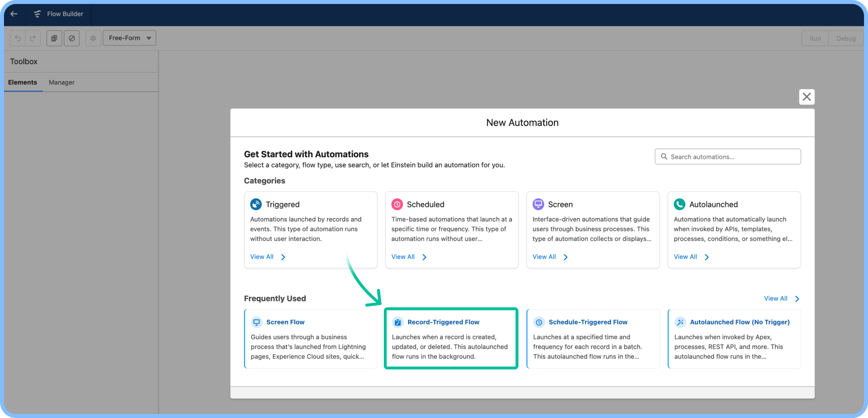Click the Screen category icon
Image resolution: width=868 pixels, height=418 pixels.
coord(538,204)
